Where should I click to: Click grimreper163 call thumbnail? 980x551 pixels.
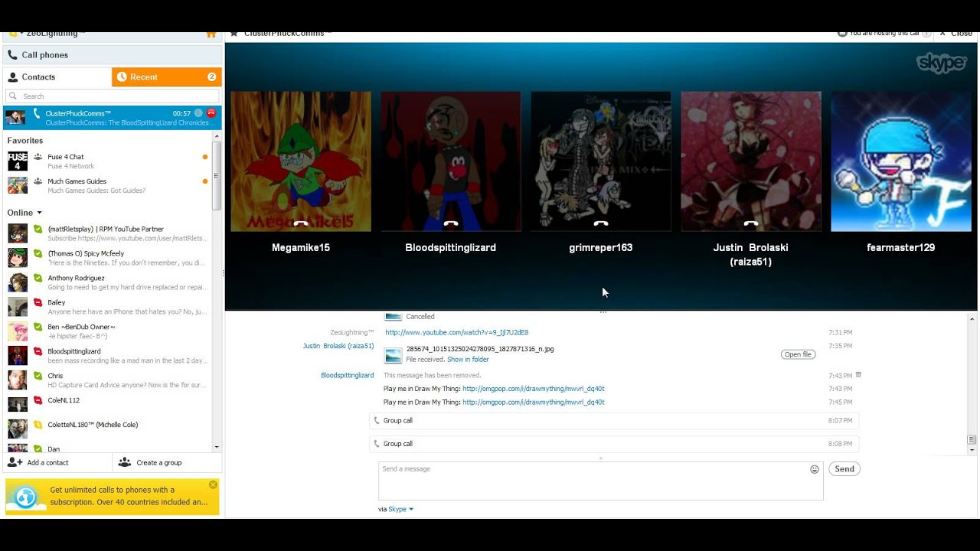tap(601, 161)
